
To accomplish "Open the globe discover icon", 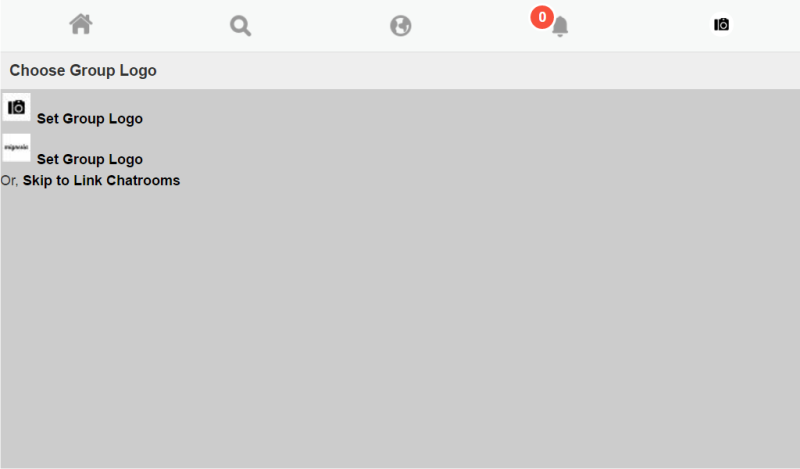I will coord(401,26).
